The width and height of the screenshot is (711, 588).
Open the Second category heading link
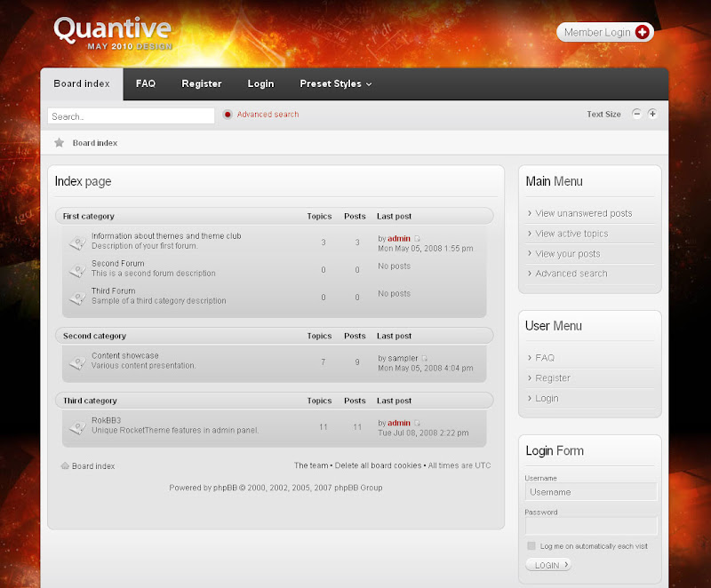pos(94,336)
